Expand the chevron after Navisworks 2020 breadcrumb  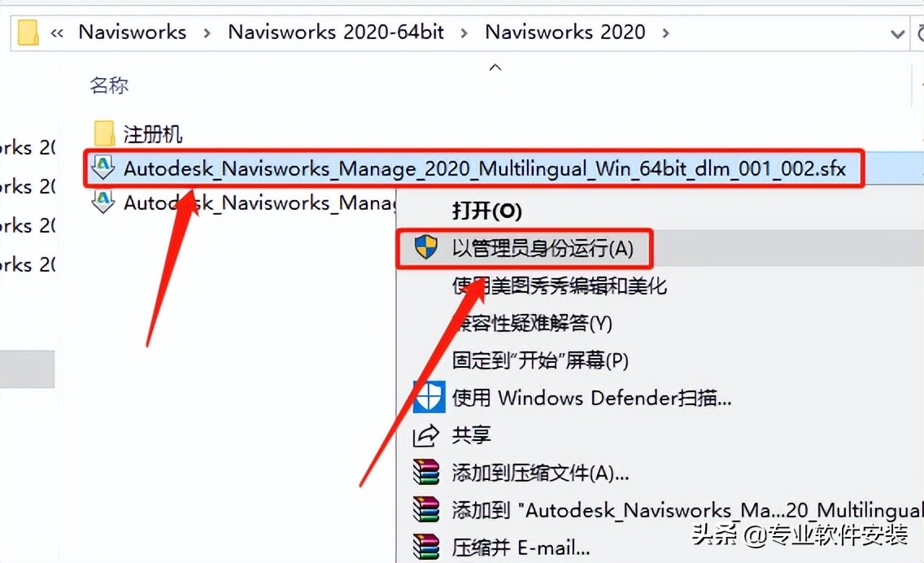665,33
